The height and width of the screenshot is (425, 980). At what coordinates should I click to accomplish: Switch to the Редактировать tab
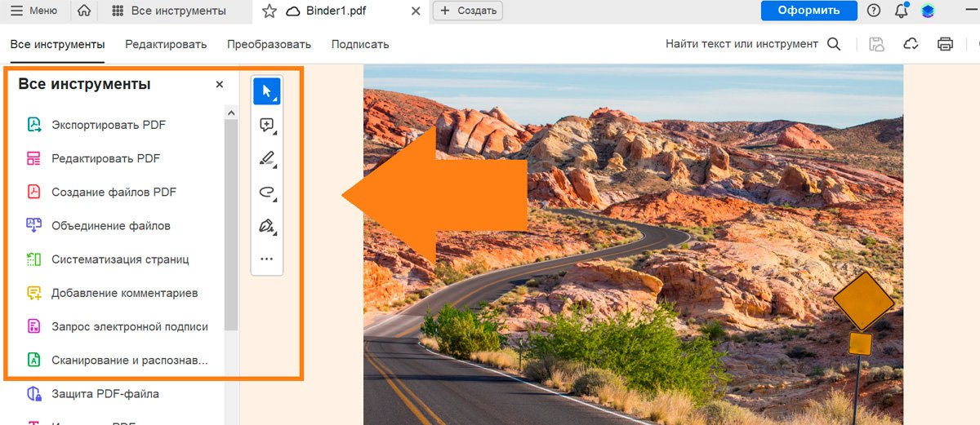tap(166, 44)
